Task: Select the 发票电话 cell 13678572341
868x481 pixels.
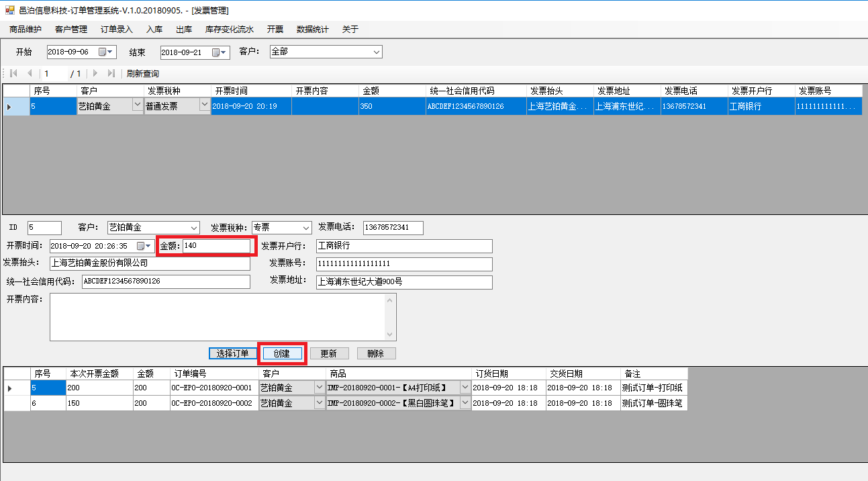Action: click(694, 106)
